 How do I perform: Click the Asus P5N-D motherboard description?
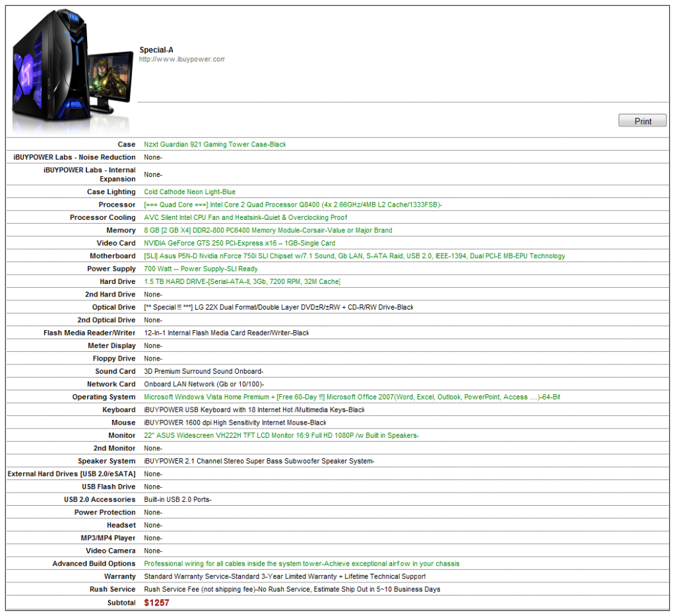tap(354, 256)
